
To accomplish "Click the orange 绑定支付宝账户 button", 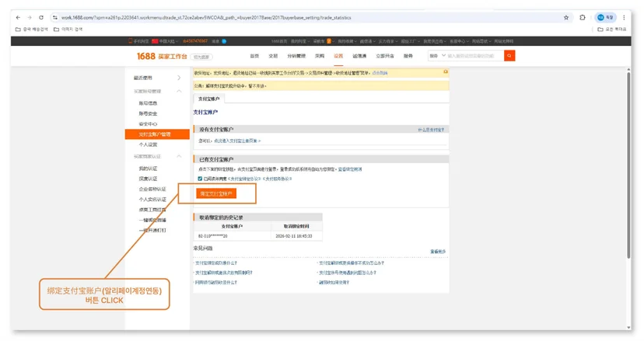I will pos(216,193).
